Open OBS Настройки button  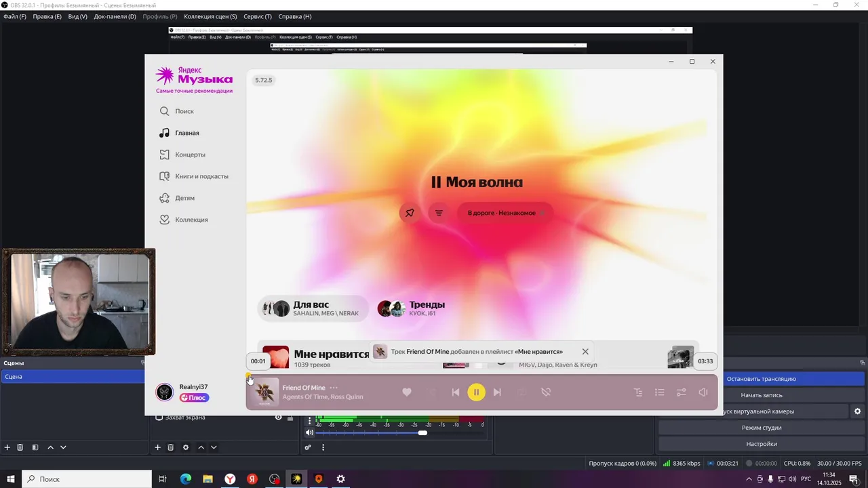click(x=761, y=444)
